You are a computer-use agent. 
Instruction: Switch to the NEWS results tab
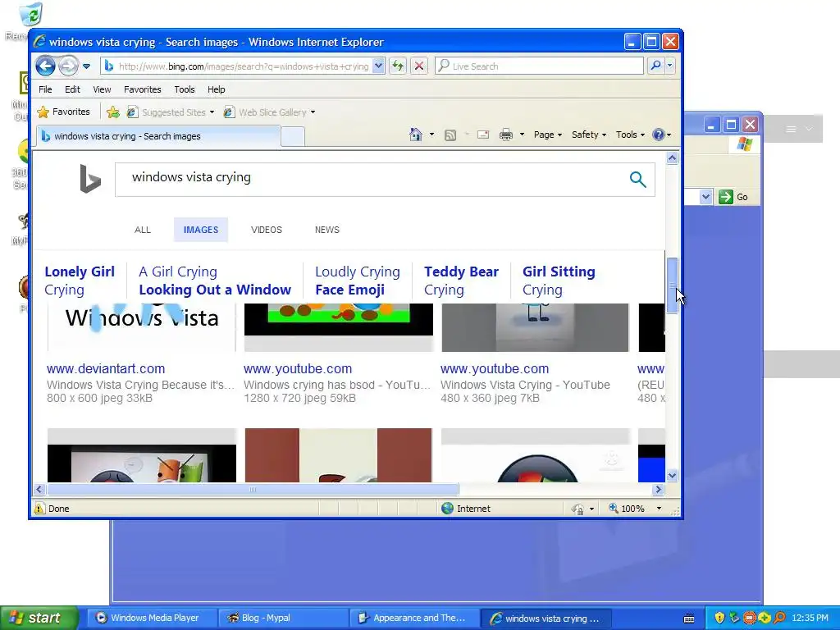[x=326, y=230]
